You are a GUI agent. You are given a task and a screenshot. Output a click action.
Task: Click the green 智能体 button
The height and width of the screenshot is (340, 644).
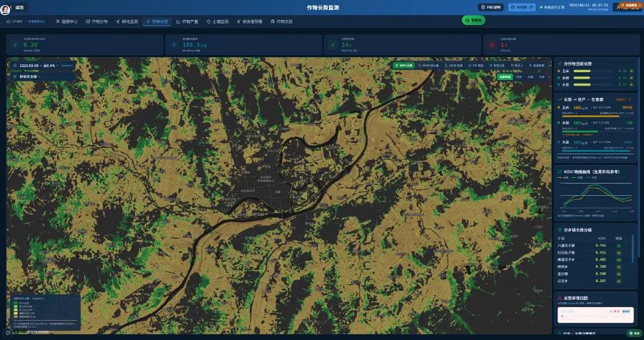473,20
